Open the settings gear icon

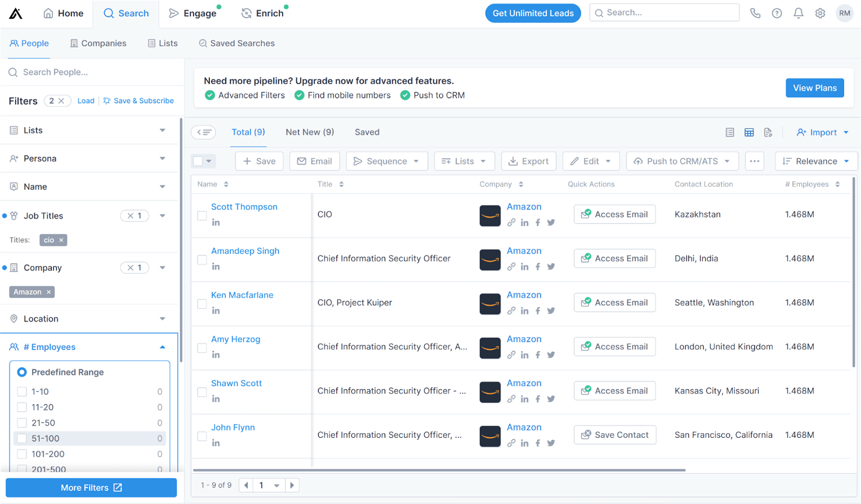coord(820,13)
